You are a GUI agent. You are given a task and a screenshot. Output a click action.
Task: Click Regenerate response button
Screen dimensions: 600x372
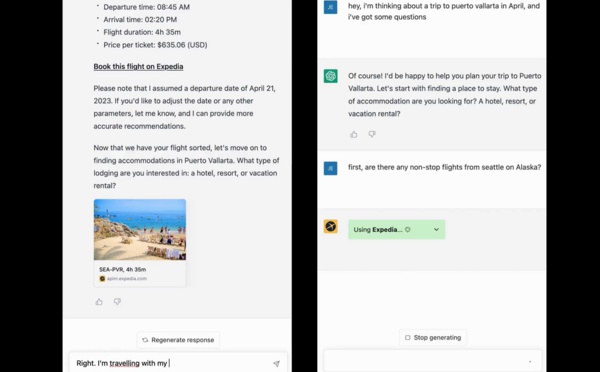(x=178, y=340)
